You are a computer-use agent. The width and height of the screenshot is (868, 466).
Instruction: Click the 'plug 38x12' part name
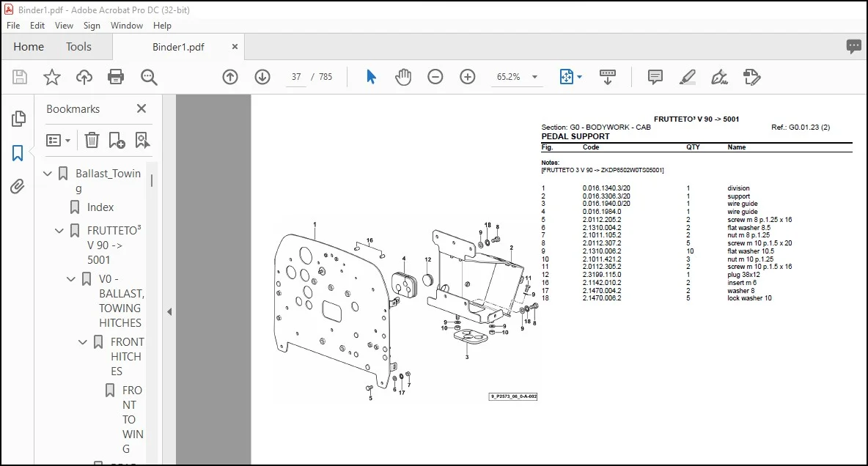point(743,275)
